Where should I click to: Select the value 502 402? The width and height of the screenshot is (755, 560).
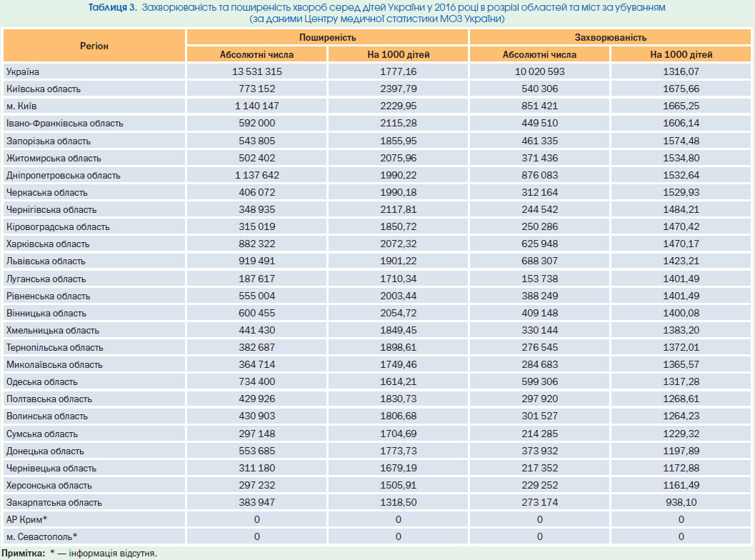(x=256, y=159)
